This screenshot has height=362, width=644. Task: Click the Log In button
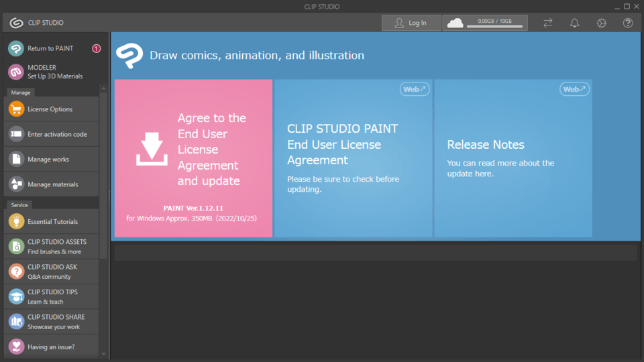(411, 23)
